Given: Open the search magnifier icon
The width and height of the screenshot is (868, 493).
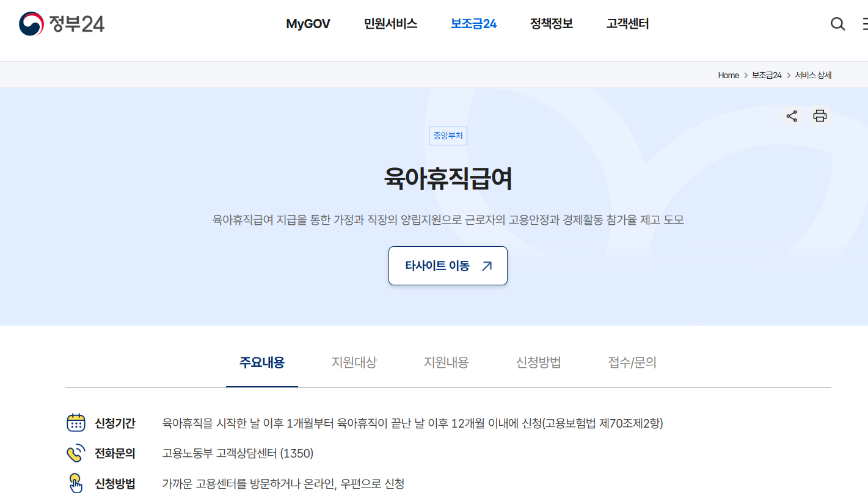Looking at the screenshot, I should tap(837, 24).
